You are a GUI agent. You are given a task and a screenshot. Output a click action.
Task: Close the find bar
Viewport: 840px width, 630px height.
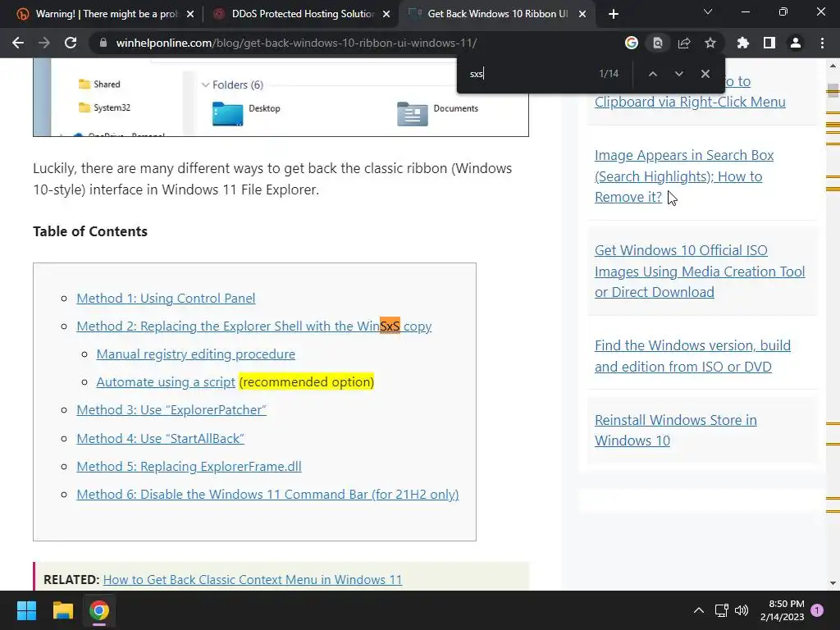705,74
